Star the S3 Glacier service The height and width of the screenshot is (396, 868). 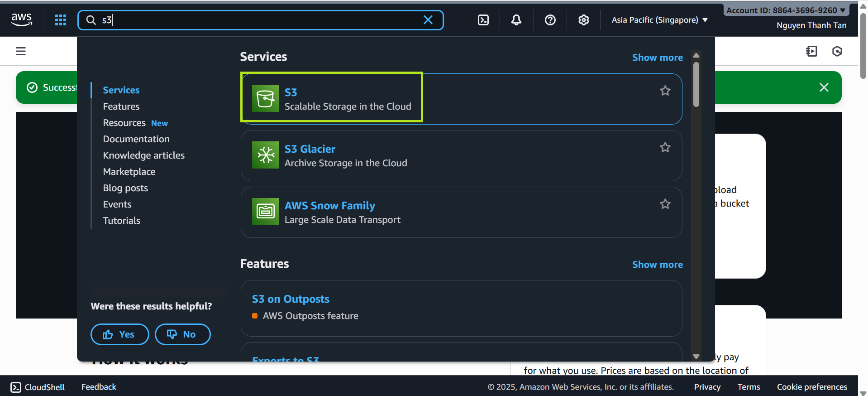665,147
